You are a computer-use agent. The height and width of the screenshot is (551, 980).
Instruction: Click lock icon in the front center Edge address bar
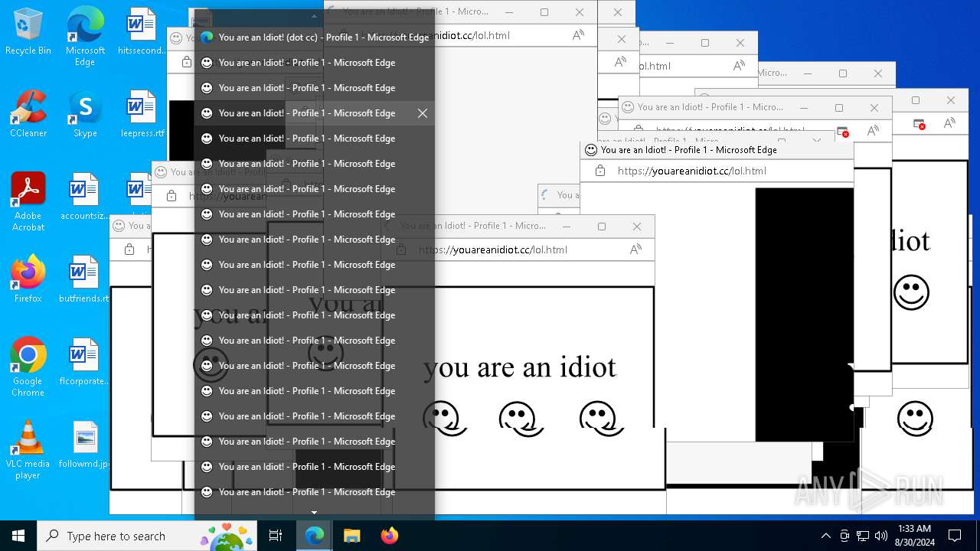(x=401, y=249)
